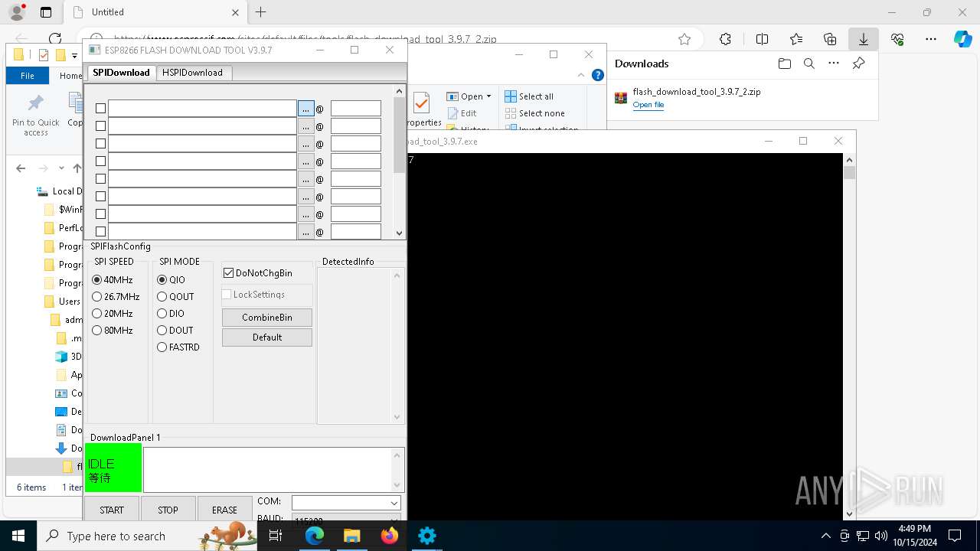Select DOUT SPI mode
Screen dimensions: 980x551
pyautogui.click(x=162, y=331)
